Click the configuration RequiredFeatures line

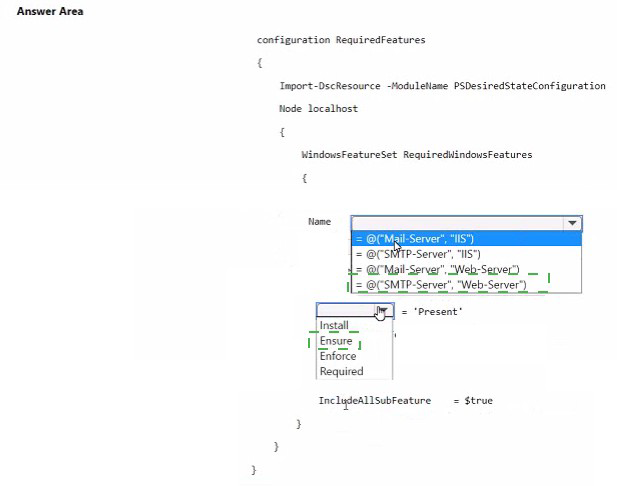click(x=341, y=40)
